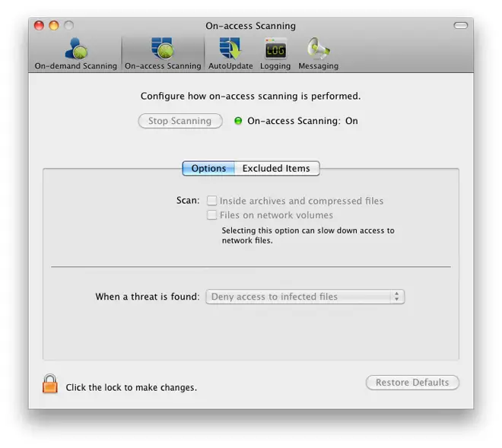Click the lock icon to make changes
This screenshot has height=448, width=502.
(50, 383)
